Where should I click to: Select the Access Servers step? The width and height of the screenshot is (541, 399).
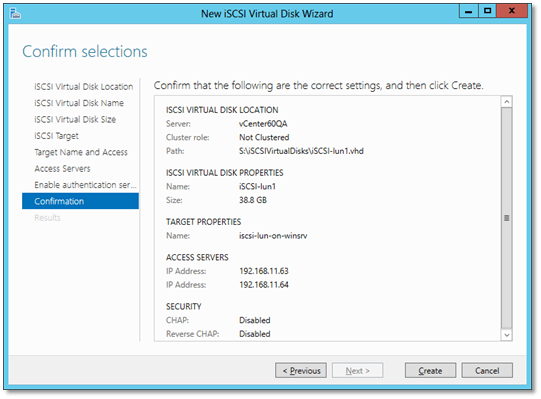pos(62,169)
